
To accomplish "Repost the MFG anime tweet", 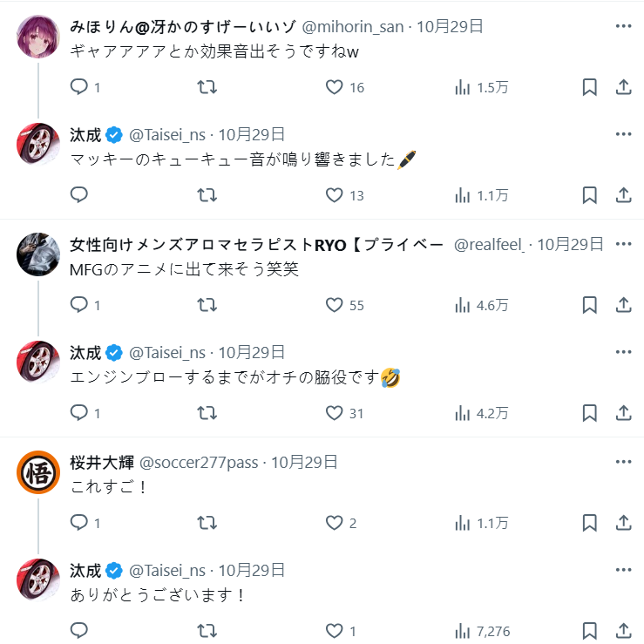I will tap(207, 305).
